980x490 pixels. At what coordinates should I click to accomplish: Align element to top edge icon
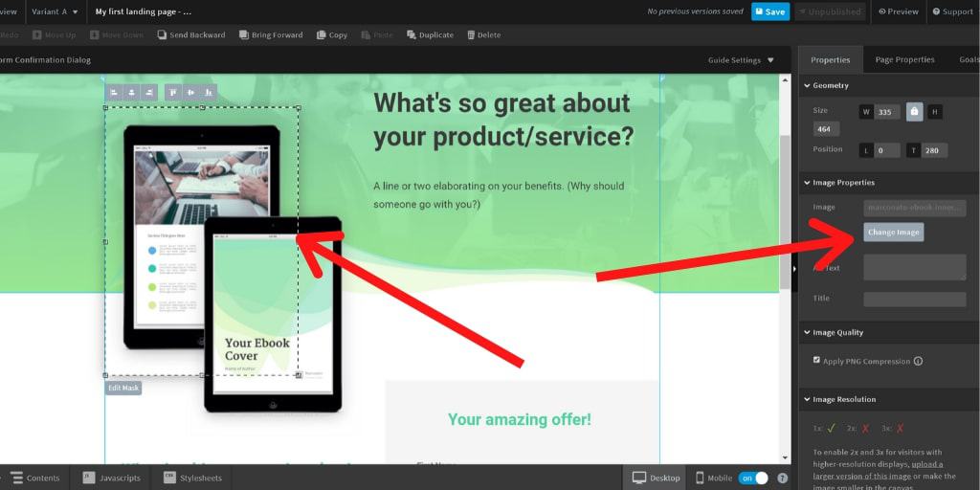click(173, 93)
